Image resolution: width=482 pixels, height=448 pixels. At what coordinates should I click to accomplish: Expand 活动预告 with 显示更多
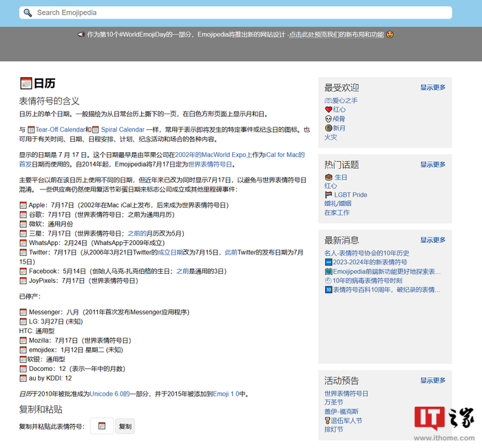pos(433,381)
